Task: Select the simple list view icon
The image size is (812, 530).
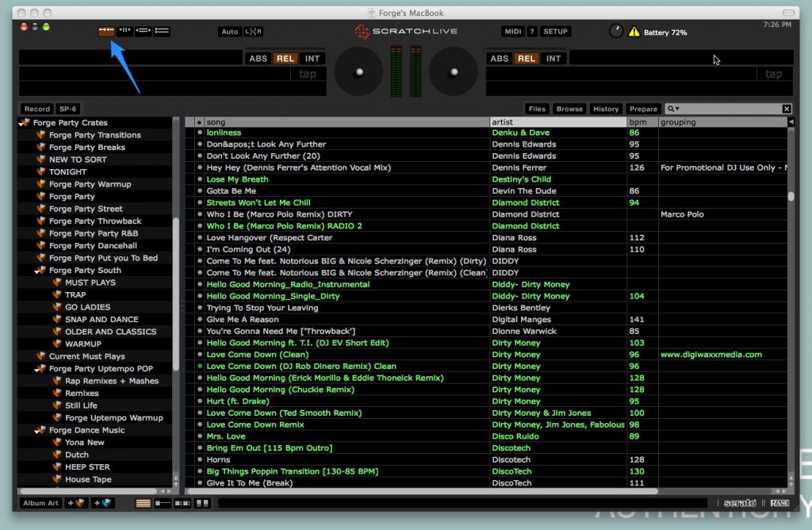Action: tap(143, 503)
